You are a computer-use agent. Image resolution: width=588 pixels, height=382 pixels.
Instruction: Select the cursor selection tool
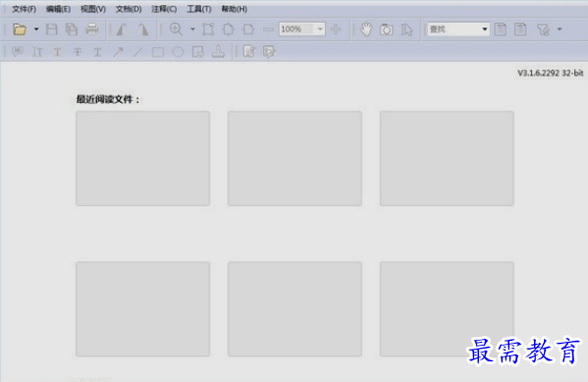(406, 29)
